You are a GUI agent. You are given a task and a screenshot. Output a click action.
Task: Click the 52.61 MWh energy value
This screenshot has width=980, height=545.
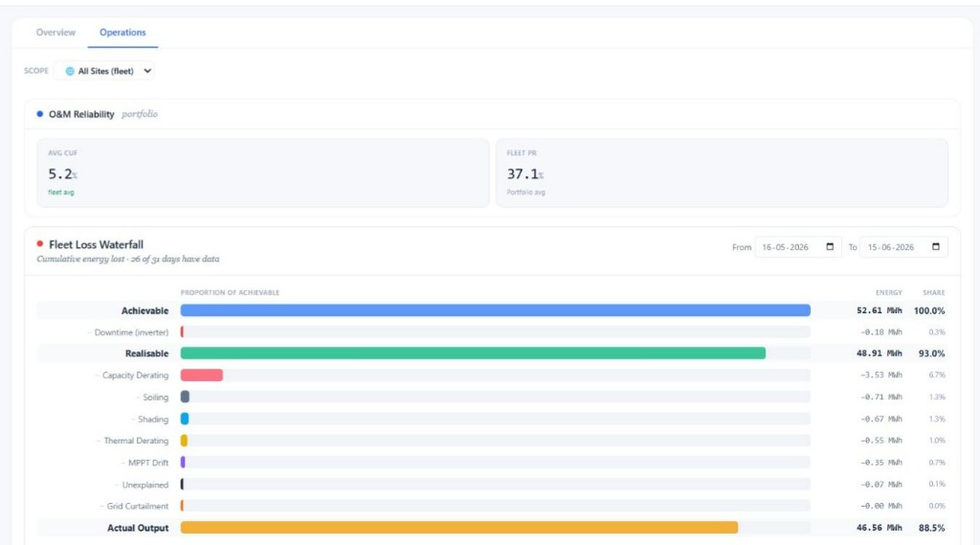pyautogui.click(x=879, y=310)
